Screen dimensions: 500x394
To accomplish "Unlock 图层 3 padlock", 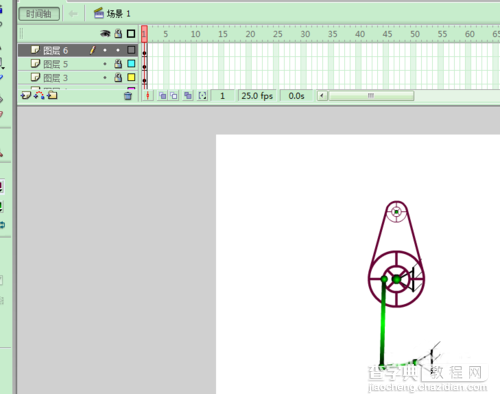I will [x=118, y=77].
